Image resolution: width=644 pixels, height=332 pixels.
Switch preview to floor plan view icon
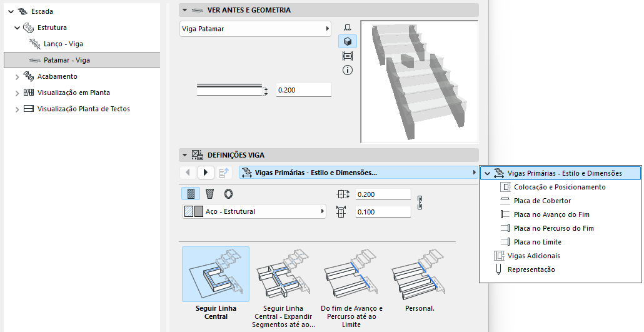[x=348, y=28]
